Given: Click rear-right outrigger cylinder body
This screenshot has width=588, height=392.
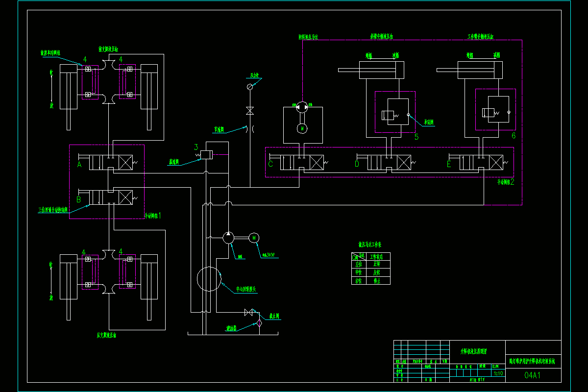Looking at the screenshot, I should [149, 276].
